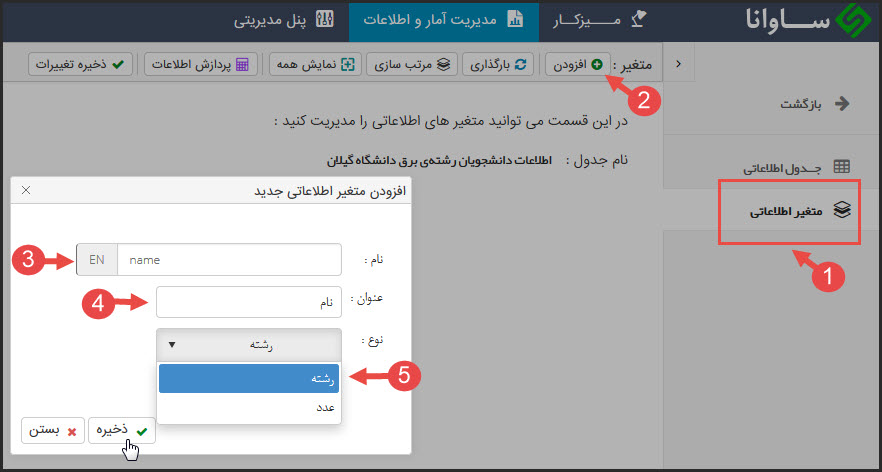Screen dimensions: 882x472
Task: Click the desk lamp icon beside میزکار
Action: coord(638,20)
